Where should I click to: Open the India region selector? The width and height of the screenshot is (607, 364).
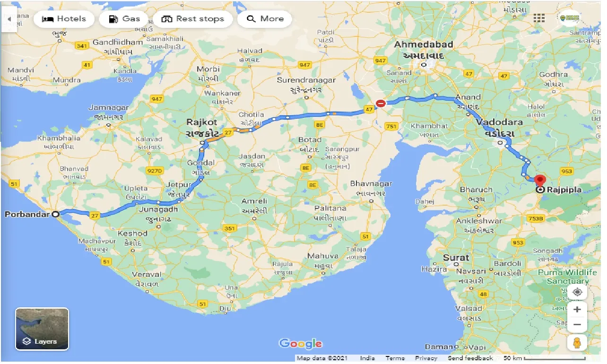[x=367, y=358]
